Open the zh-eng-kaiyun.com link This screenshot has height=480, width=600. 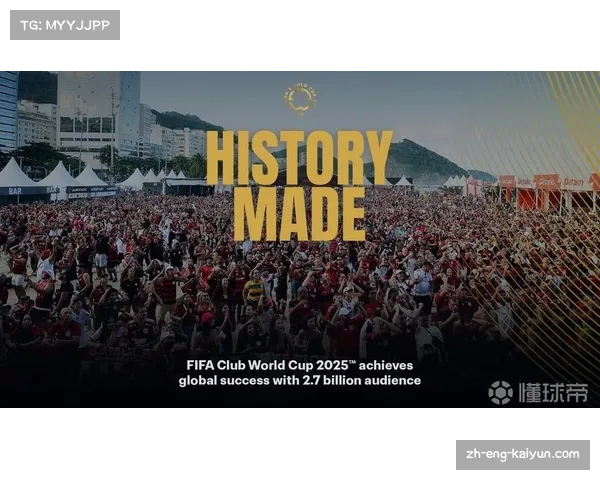pyautogui.click(x=523, y=455)
